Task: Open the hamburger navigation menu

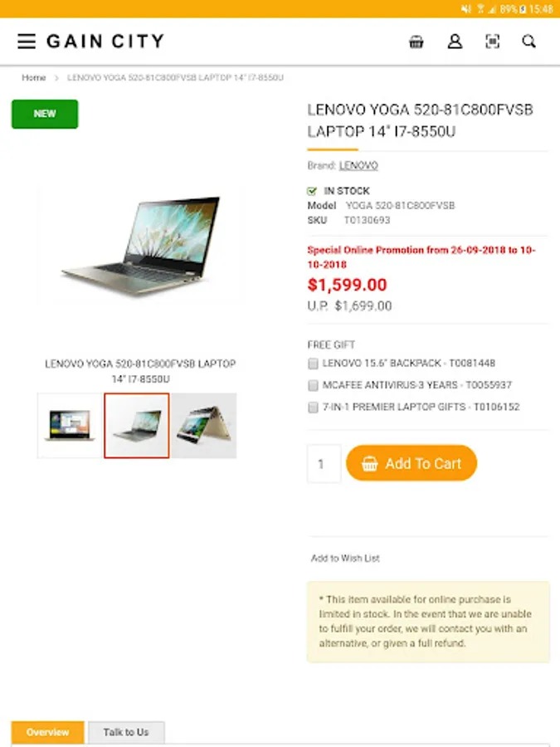Action: point(27,41)
